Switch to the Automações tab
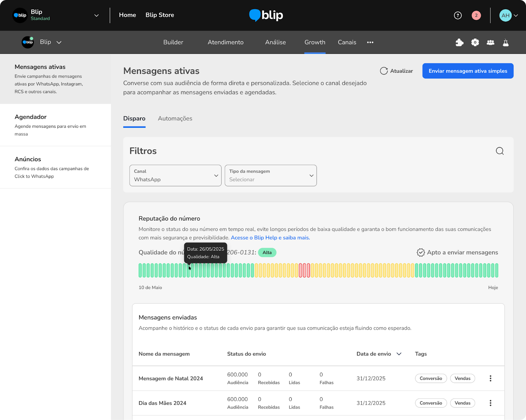The image size is (526, 420). pyautogui.click(x=175, y=119)
